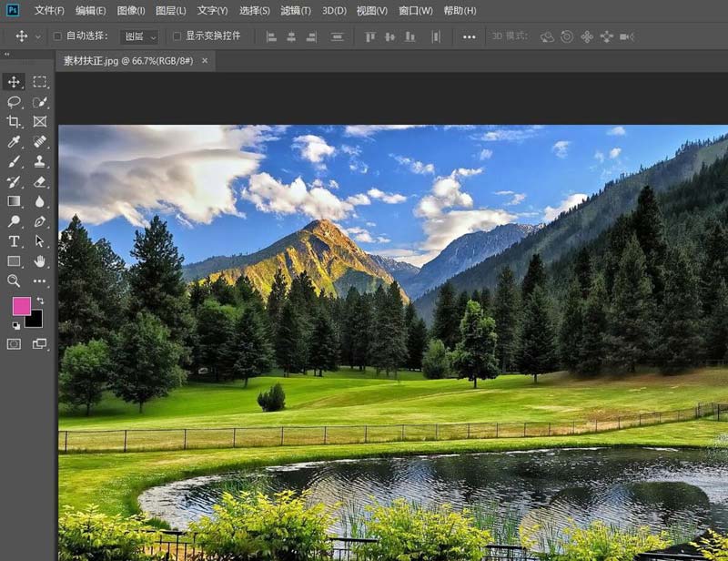Open the black background color picker

pos(36,321)
